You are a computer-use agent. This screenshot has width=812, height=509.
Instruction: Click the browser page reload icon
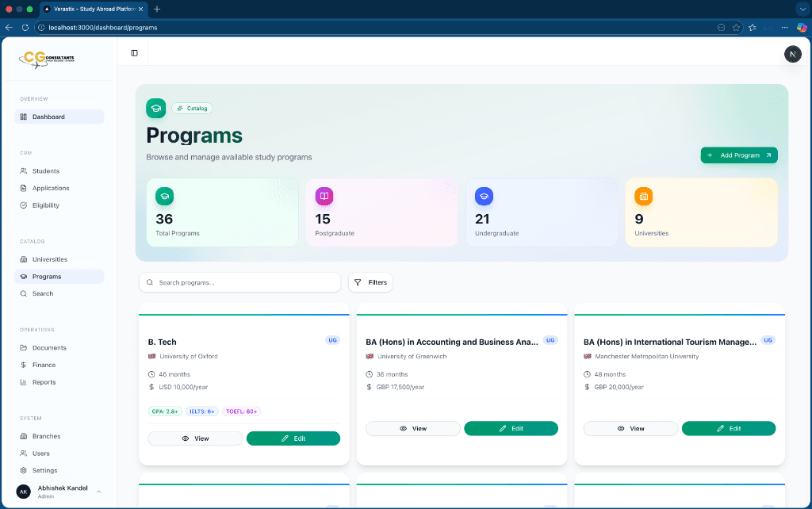(x=25, y=27)
